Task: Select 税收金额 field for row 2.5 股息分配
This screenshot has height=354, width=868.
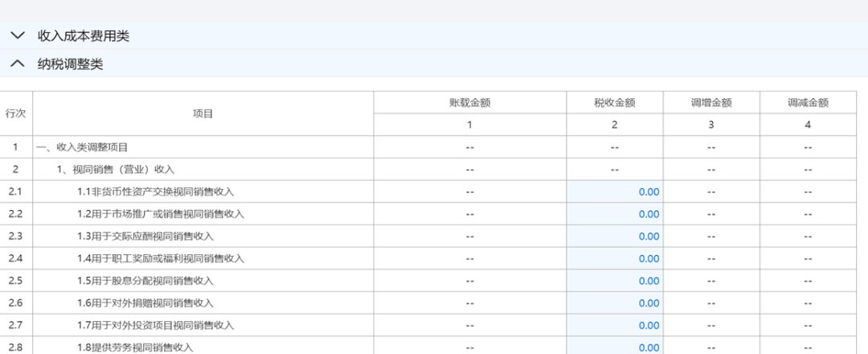Action: pyautogui.click(x=615, y=281)
